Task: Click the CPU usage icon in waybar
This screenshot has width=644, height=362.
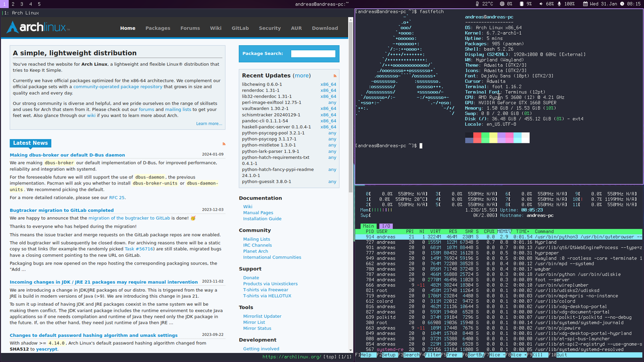Action: click(x=501, y=4)
